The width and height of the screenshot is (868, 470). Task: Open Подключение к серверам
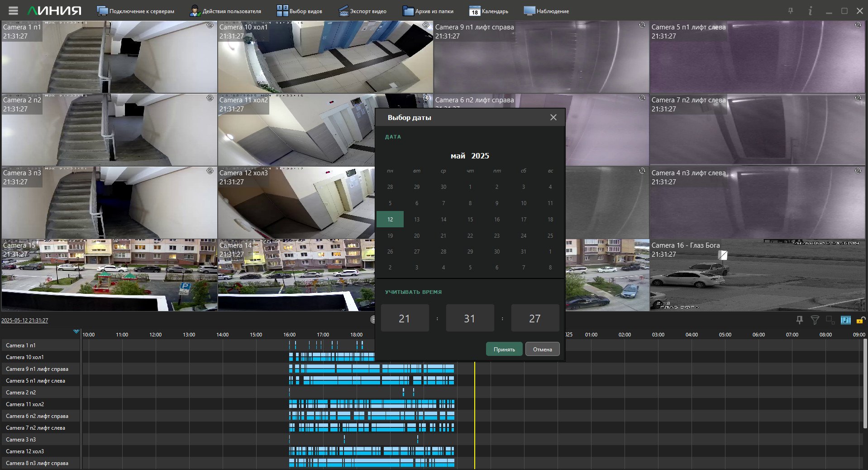coord(135,11)
